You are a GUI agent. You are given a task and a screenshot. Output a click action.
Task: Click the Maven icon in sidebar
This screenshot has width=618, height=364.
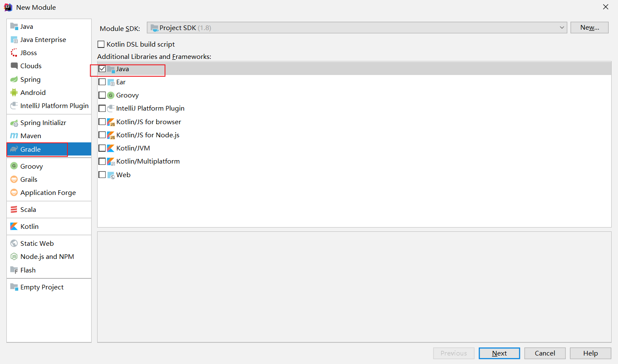coord(14,136)
